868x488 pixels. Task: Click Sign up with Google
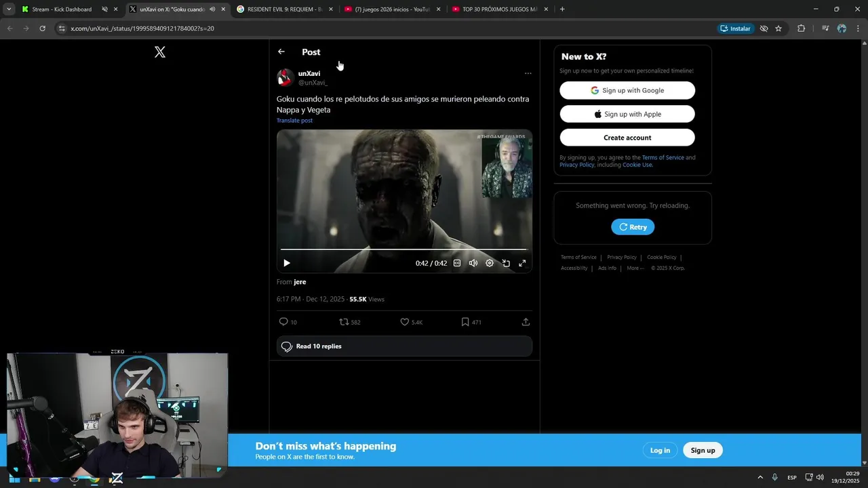[627, 90]
